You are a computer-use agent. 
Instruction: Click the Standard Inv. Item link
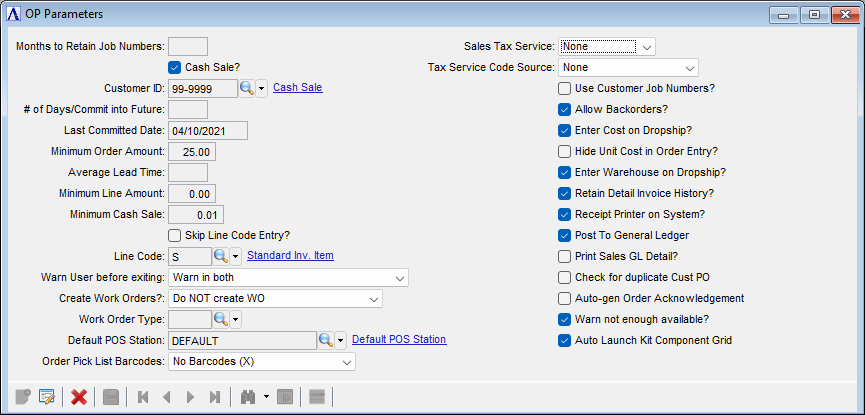(x=290, y=256)
